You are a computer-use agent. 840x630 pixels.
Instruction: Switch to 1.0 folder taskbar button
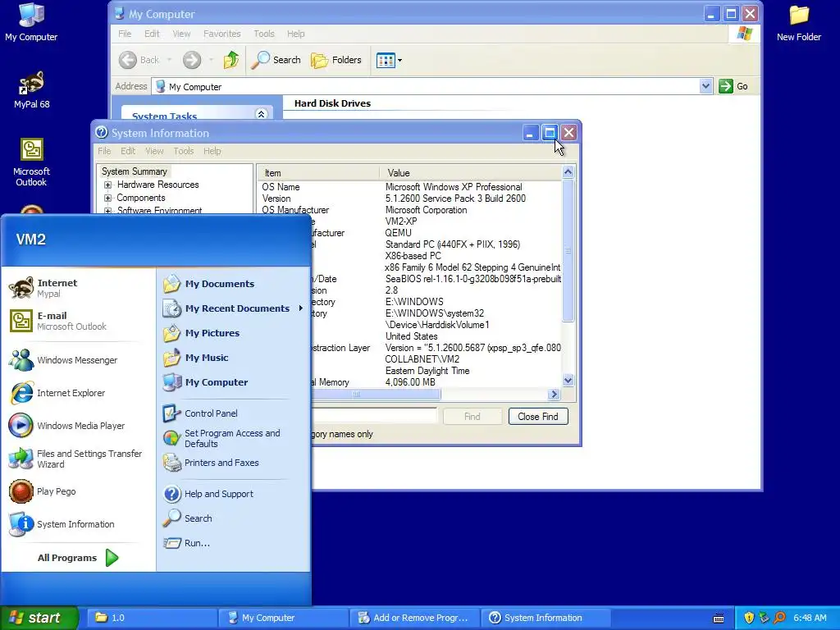(151, 618)
